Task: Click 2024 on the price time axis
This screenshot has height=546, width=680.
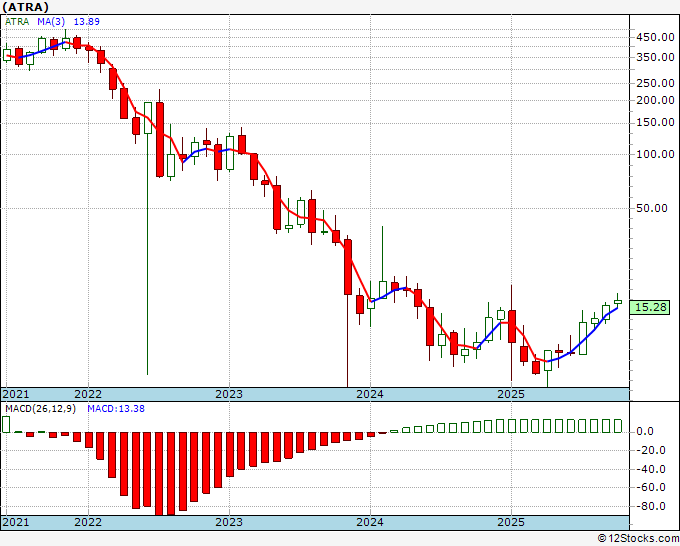Action: pyautogui.click(x=370, y=394)
